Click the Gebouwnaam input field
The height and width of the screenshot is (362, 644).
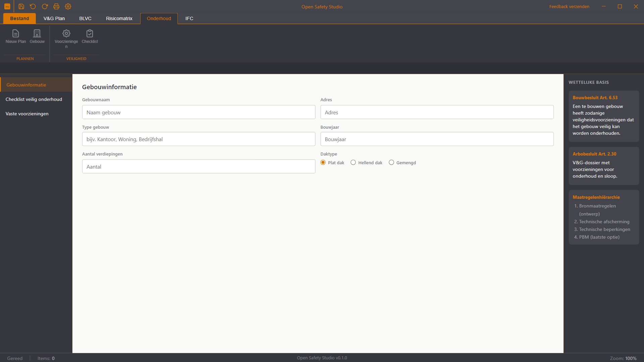tap(199, 112)
